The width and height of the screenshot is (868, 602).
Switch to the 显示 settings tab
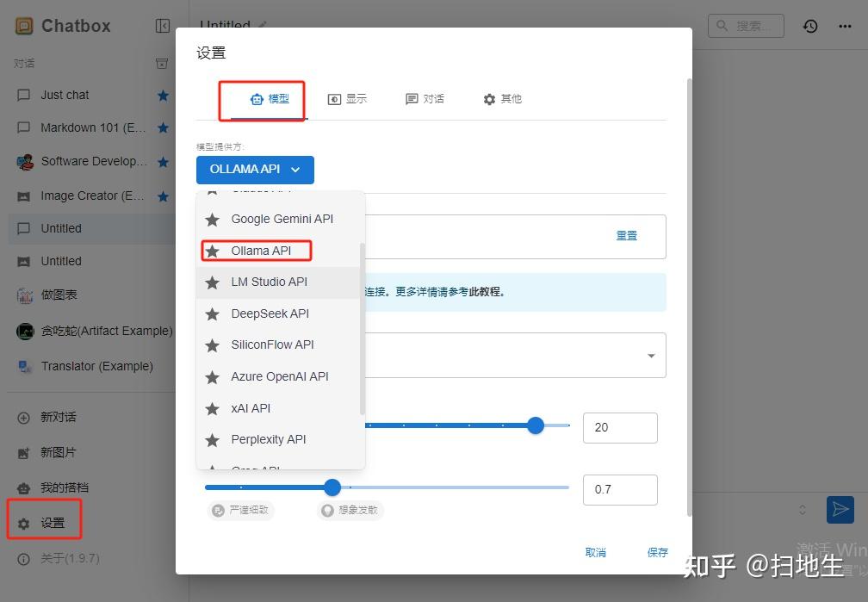click(347, 98)
